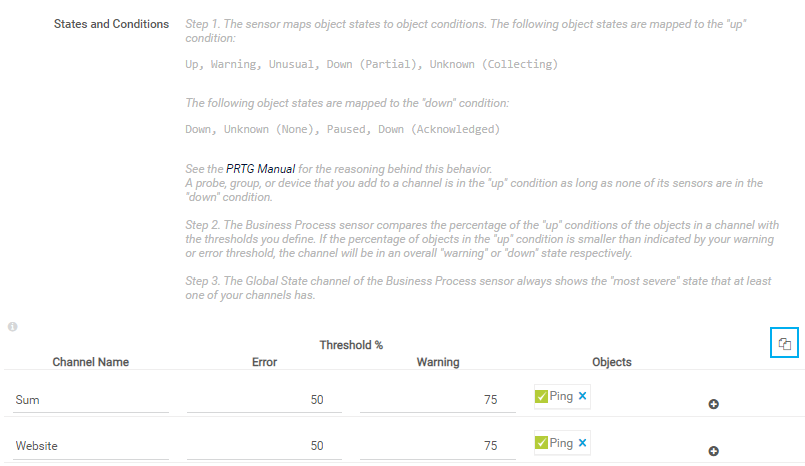Open the PRTG Manual link
Screen dimensions: 805x466
260,169
